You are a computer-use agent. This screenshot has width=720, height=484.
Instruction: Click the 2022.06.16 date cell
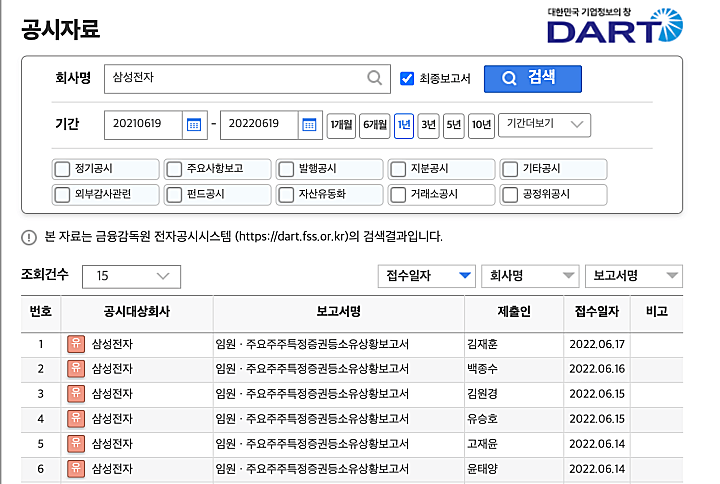point(597,369)
